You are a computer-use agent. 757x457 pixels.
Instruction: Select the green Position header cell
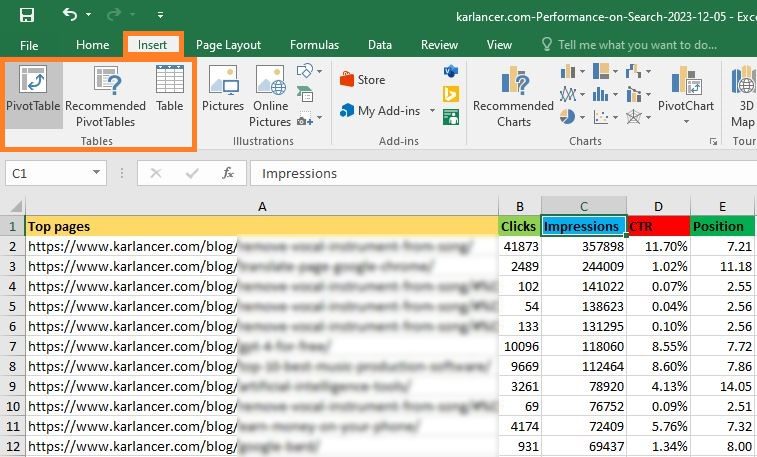722,226
